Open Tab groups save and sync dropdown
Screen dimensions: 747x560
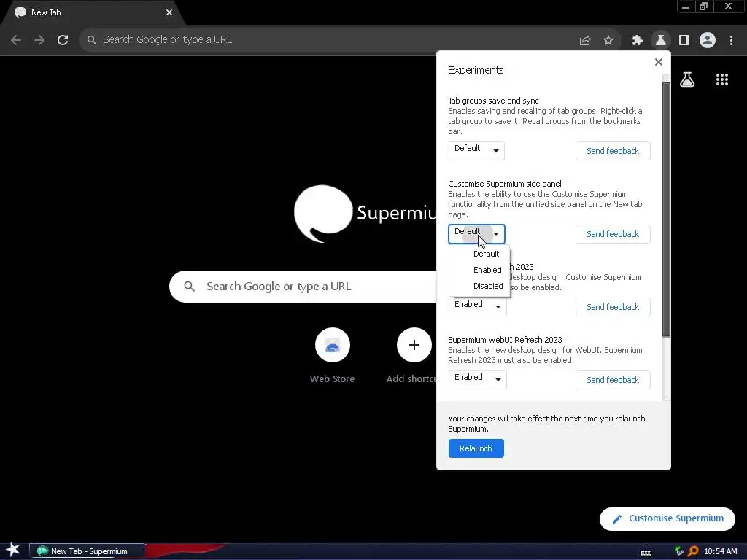pos(476,150)
